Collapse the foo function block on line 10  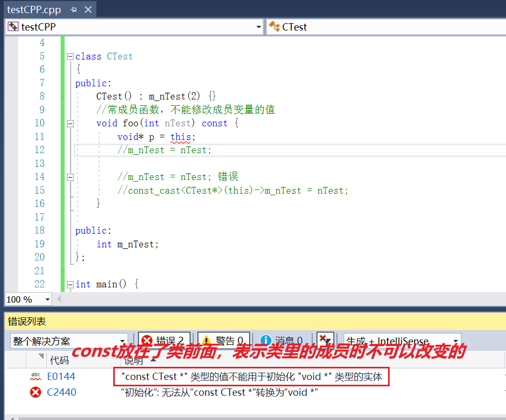[x=70, y=124]
